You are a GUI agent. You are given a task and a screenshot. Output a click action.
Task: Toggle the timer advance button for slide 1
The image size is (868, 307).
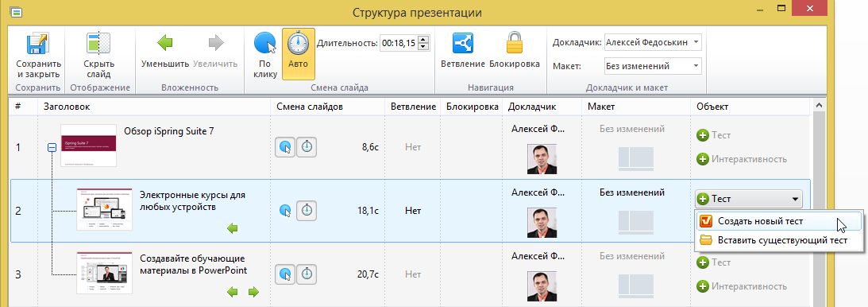pos(307,147)
